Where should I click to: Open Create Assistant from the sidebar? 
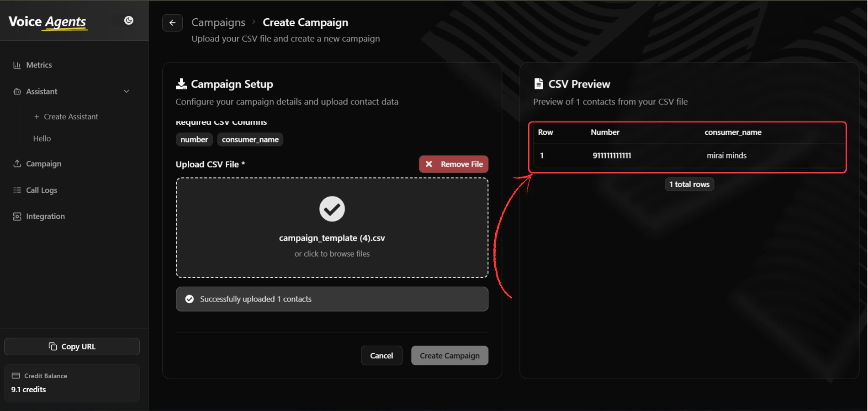(x=71, y=116)
